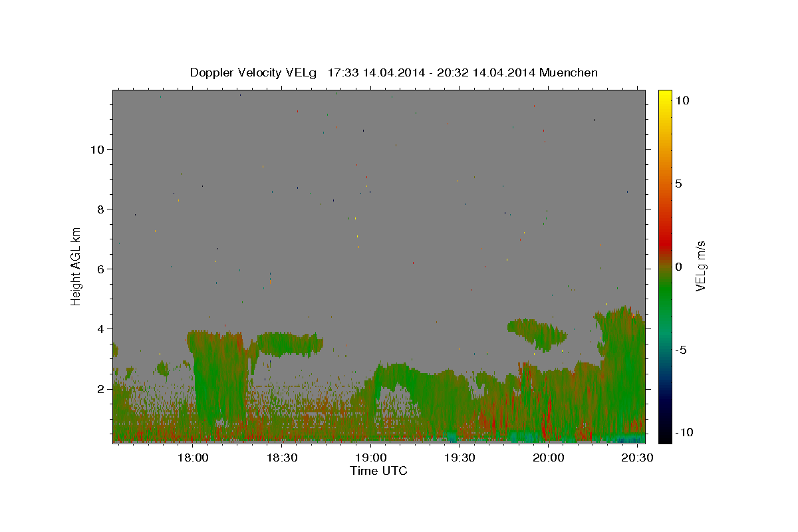Screen dimensions: 798x532
Task: Click the 18:00 time tick label
Action: 194,458
